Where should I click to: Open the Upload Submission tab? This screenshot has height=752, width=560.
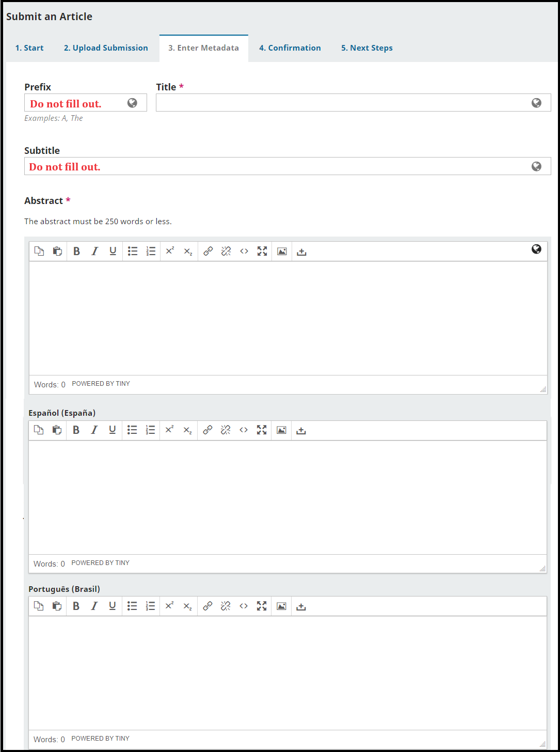pyautogui.click(x=106, y=48)
